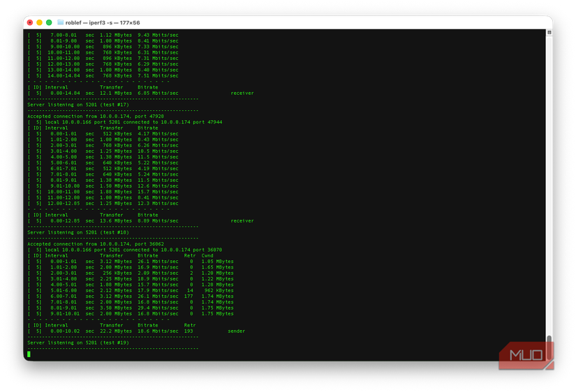The height and width of the screenshot is (392, 576).
Task: Click the '256 KBytes' transfer value
Action: (117, 273)
